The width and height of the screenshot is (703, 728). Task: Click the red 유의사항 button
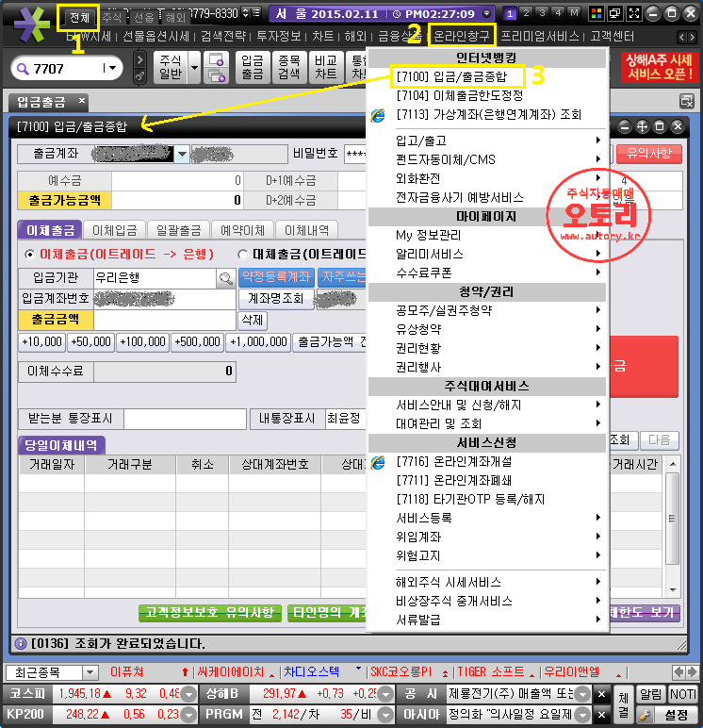point(648,154)
